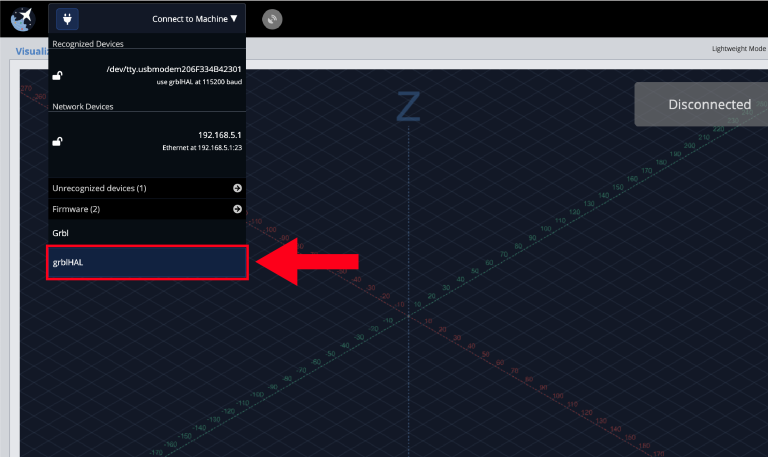Viewport: 768px width, 457px height.
Task: Click the gray round icon beside connection box
Action: (272, 19)
